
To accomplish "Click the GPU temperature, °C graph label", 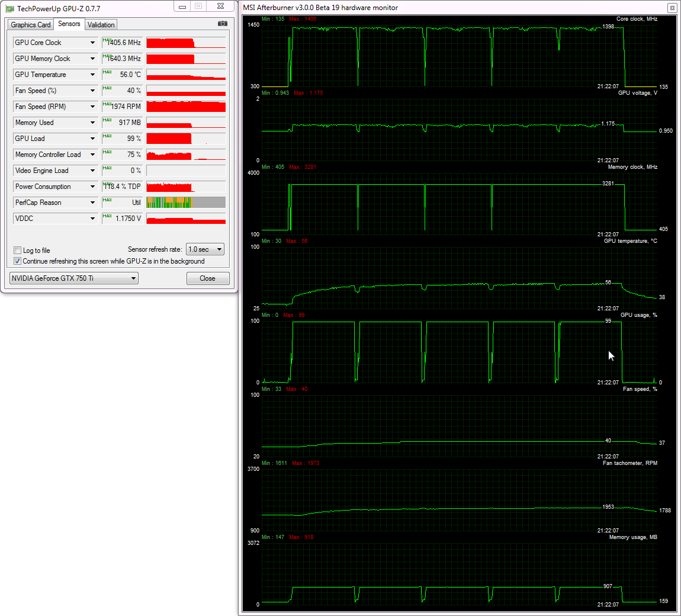I will coord(630,241).
